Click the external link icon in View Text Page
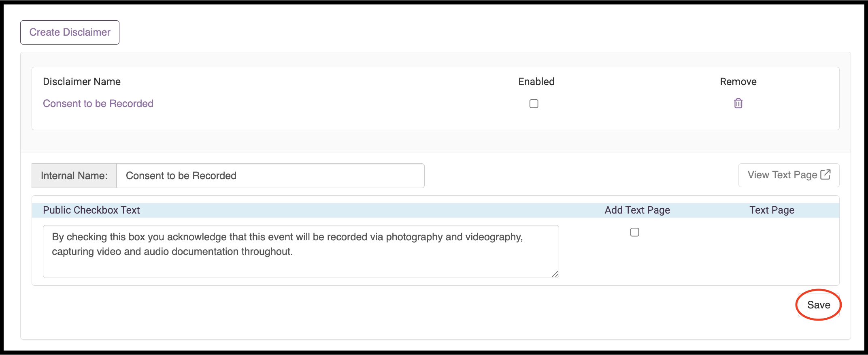 pos(825,175)
